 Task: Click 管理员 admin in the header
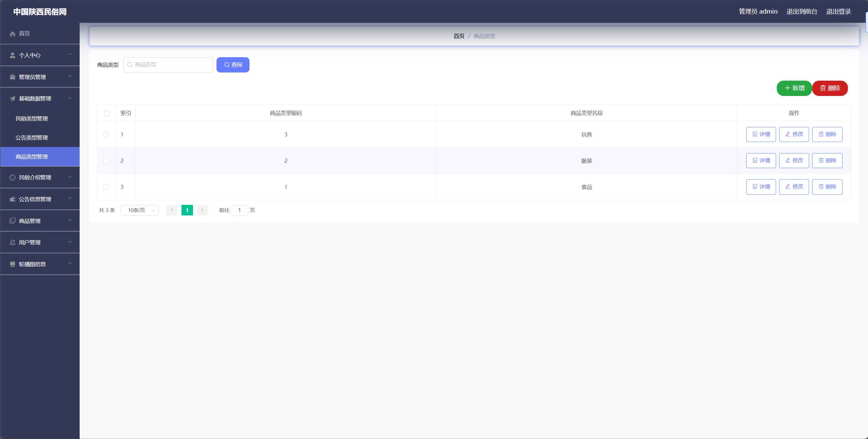[758, 12]
